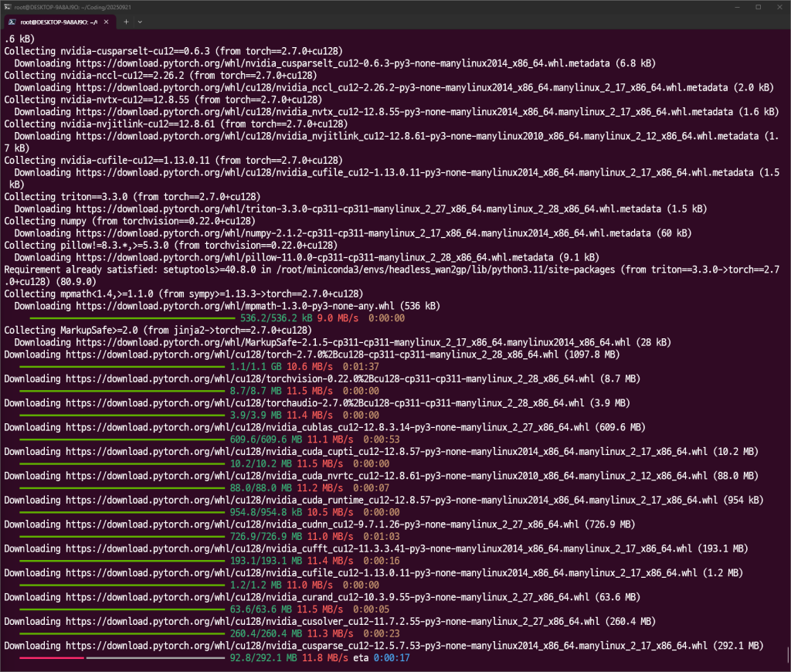The width and height of the screenshot is (791, 672).
Task: Maximize the terminal window
Action: (x=758, y=6)
